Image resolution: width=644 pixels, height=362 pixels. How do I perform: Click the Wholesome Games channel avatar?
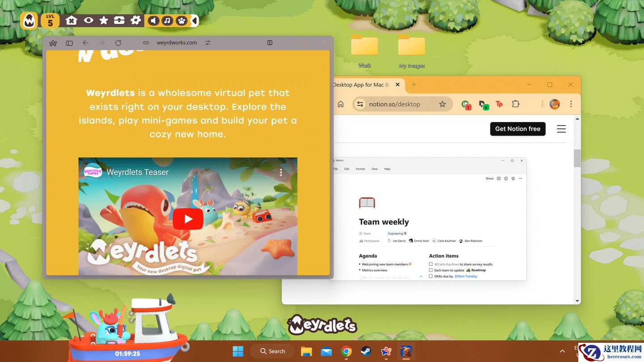(93, 172)
